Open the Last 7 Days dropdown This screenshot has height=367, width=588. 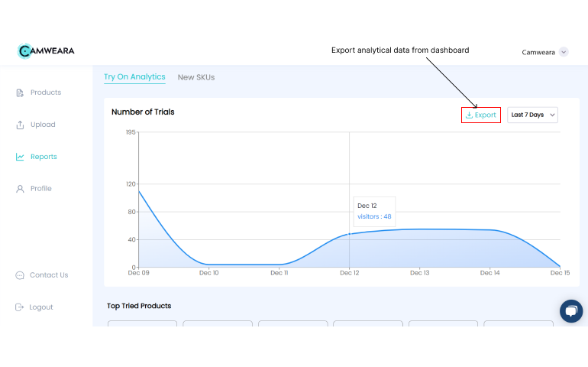point(533,115)
